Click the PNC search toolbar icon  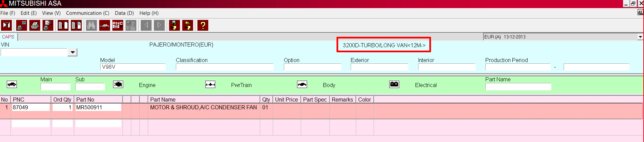click(x=117, y=25)
